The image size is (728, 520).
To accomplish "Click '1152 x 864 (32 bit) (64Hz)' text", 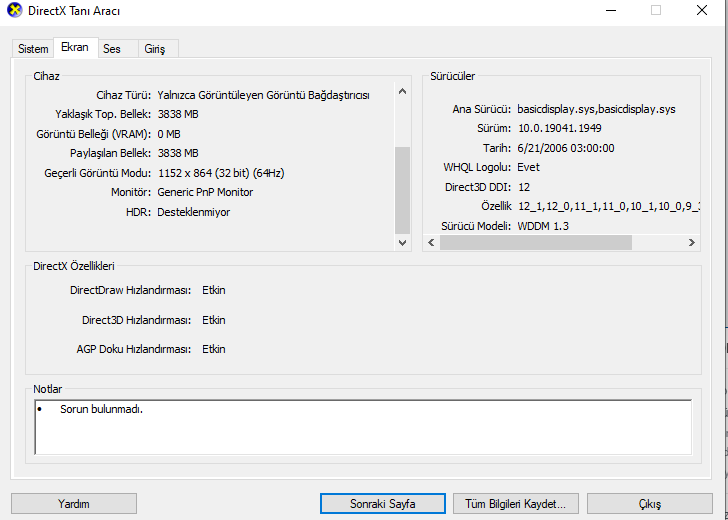I will 221,173.
